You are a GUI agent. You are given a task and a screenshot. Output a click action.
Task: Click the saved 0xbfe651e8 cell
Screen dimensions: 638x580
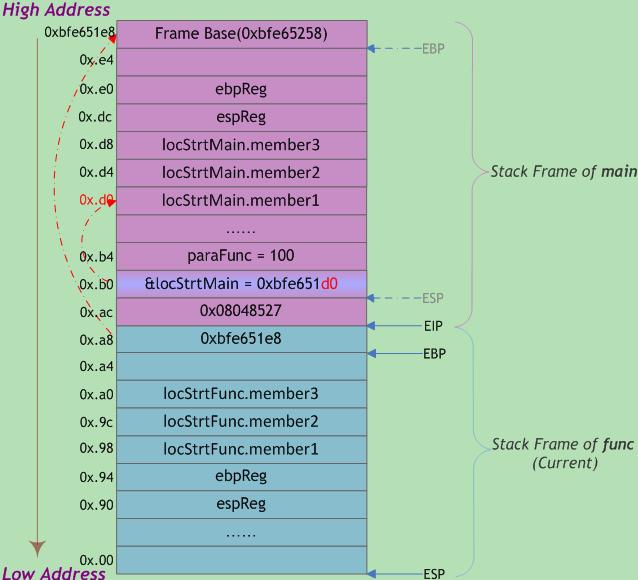(241, 339)
